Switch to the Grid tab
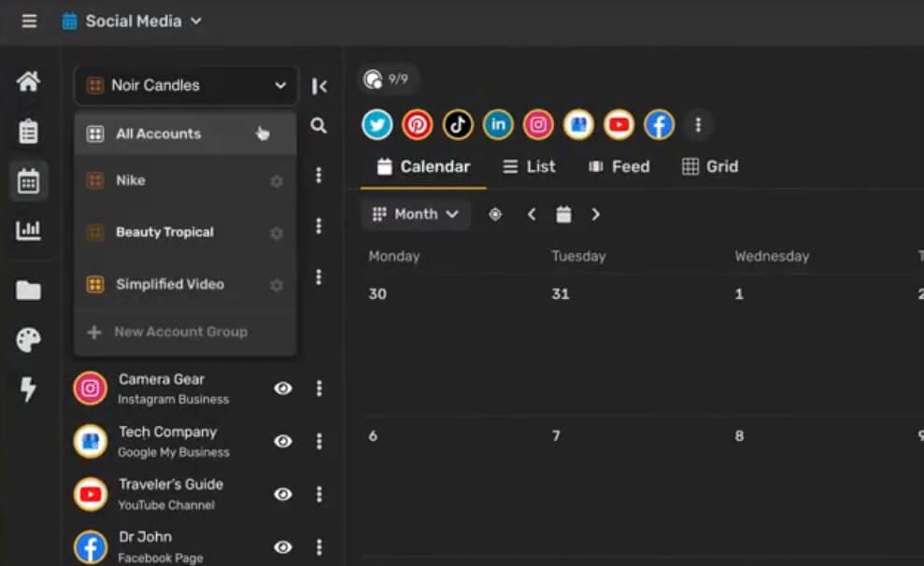 click(710, 166)
